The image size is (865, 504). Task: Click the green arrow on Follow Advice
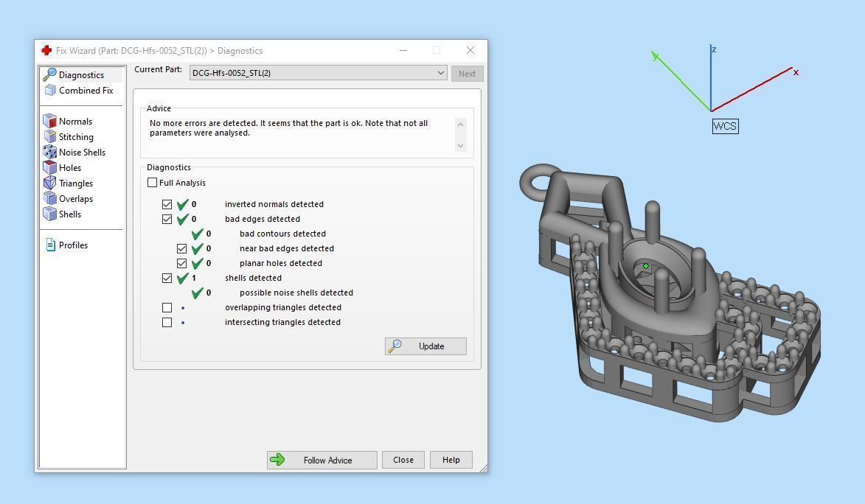click(277, 459)
